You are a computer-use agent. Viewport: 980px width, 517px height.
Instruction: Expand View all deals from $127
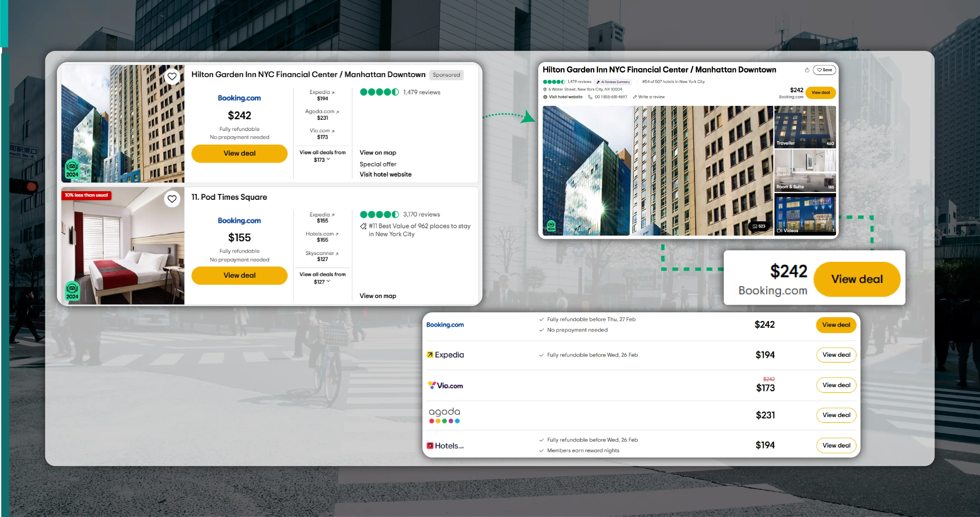coord(322,278)
